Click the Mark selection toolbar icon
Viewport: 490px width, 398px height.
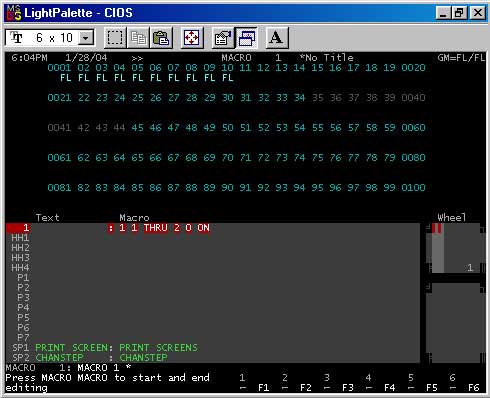pyautogui.click(x=115, y=37)
